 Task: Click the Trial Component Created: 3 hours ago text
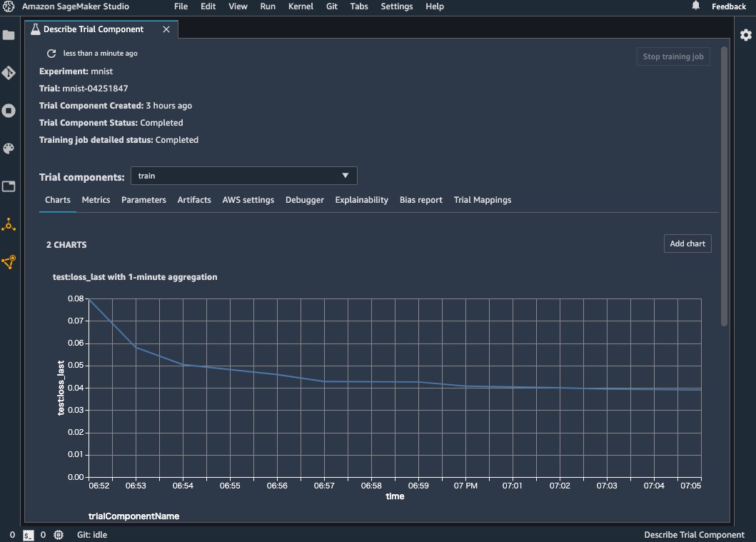(x=116, y=106)
